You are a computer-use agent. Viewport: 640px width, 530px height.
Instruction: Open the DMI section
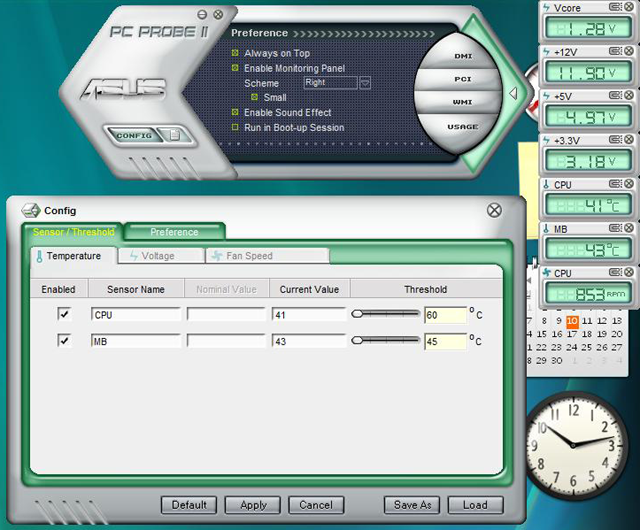tap(463, 56)
